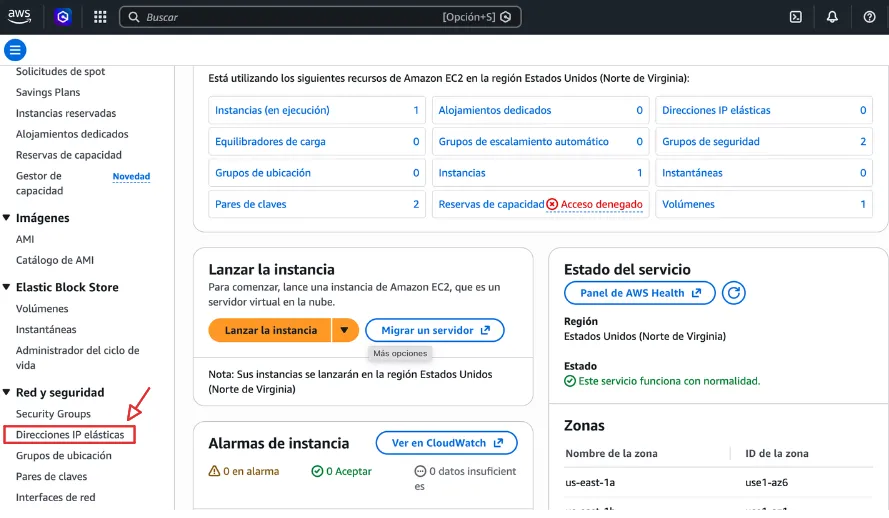889x518 pixels.
Task: Open Direcciones IP elásticas resource tile
Action: [x=764, y=111]
